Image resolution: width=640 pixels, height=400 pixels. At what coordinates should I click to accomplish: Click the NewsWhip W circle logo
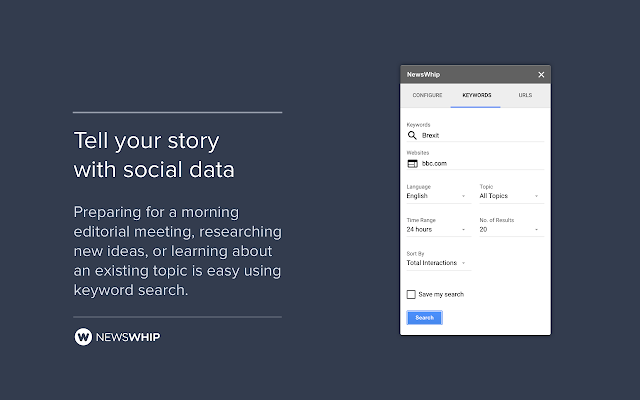84,337
